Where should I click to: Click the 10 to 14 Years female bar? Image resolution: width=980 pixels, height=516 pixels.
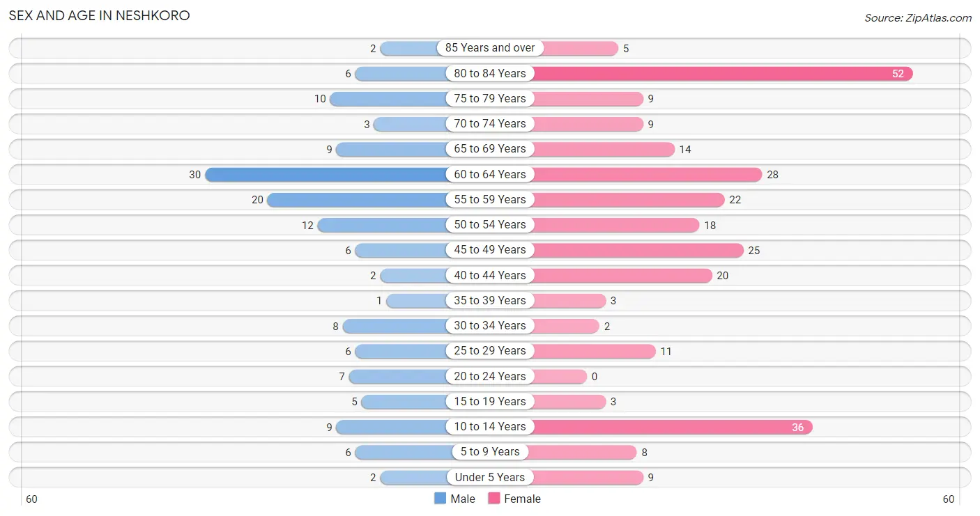(672, 427)
